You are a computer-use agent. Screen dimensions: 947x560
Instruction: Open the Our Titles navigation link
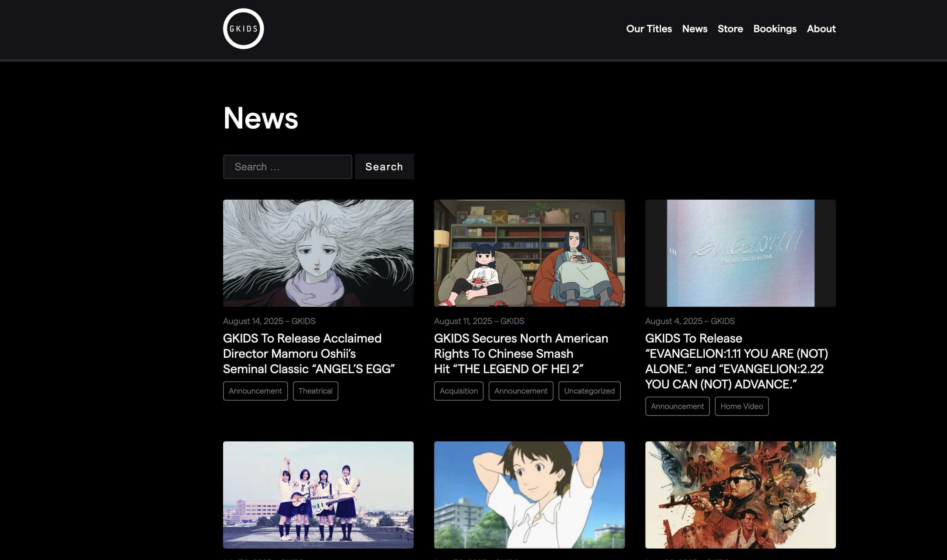coord(649,29)
